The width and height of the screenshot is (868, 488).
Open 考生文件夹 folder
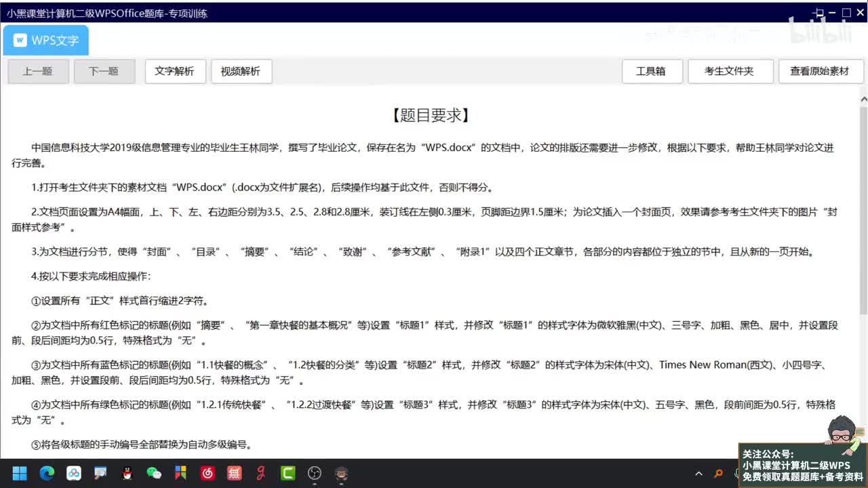[730, 71]
